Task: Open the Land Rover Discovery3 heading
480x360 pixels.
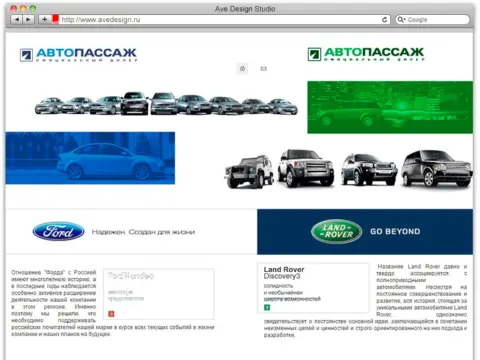Action: pos(284,273)
